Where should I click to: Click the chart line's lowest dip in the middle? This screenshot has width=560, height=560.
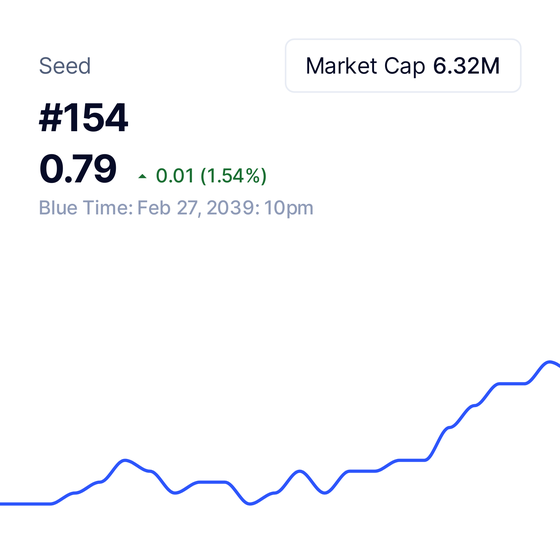250,503
